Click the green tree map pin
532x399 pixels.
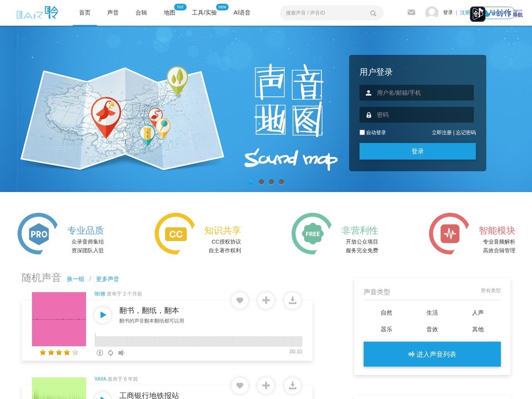(x=177, y=81)
